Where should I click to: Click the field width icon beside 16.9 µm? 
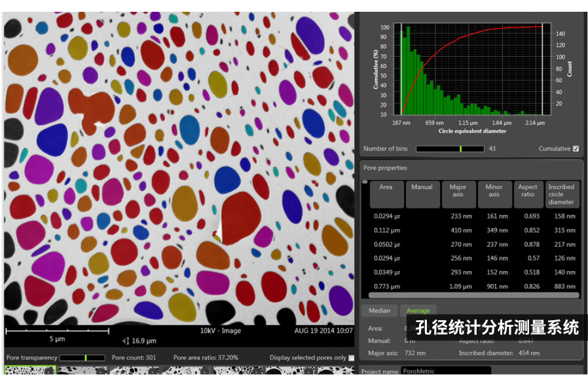click(126, 341)
